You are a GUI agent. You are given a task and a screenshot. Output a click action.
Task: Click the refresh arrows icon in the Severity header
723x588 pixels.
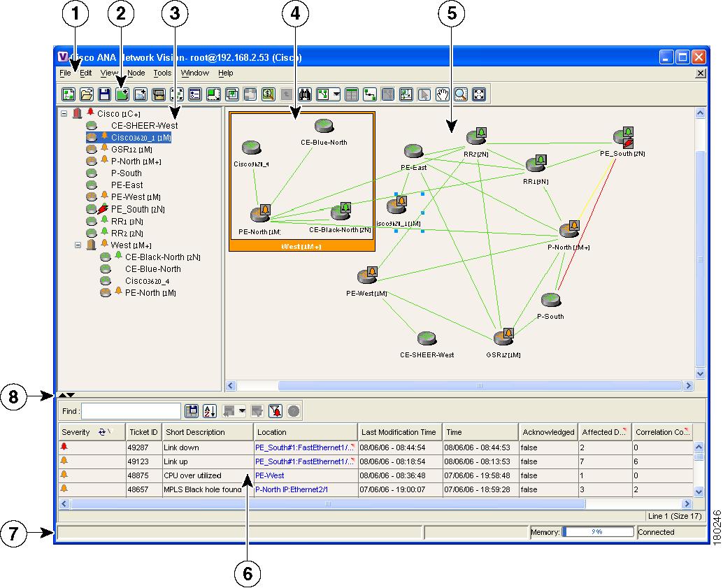click(x=102, y=432)
